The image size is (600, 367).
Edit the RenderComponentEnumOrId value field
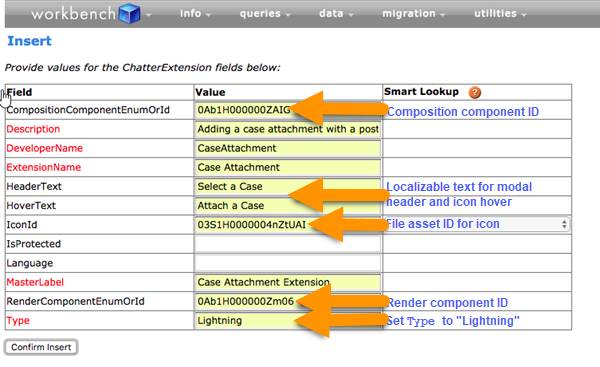pyautogui.click(x=288, y=302)
